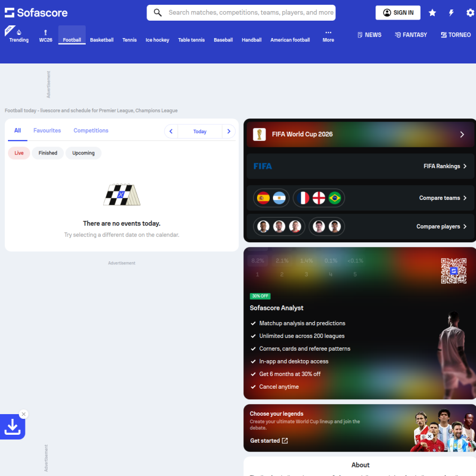Click "Cancel anytime" text

[279, 387]
